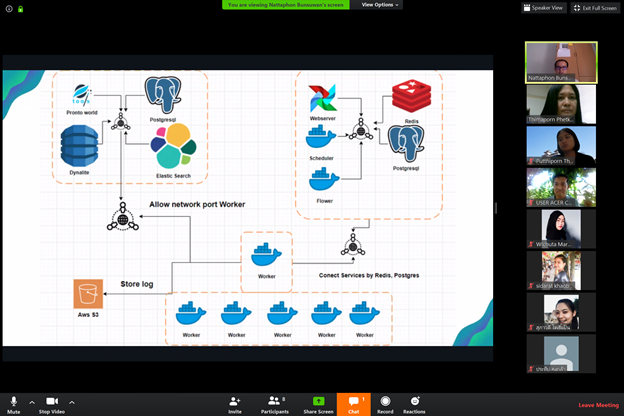Open the View Options dropdown
Image resolution: width=624 pixels, height=416 pixels.
click(380, 5)
